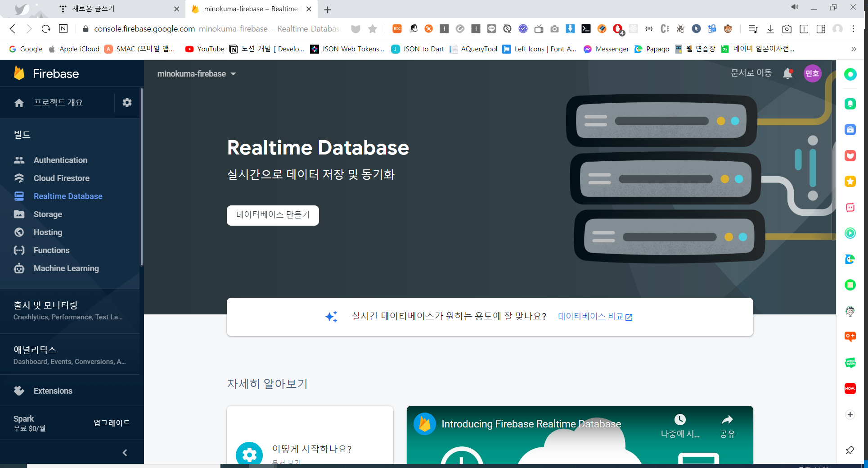Click the Machine Learning robot icon
Image resolution: width=868 pixels, height=468 pixels.
[x=19, y=268]
